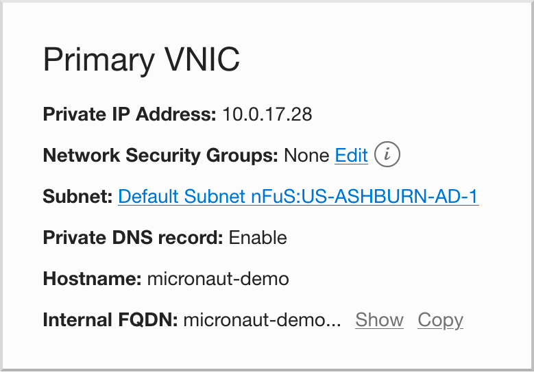
Task: Select the Hostname value micronaut-demo
Action: tap(218, 279)
